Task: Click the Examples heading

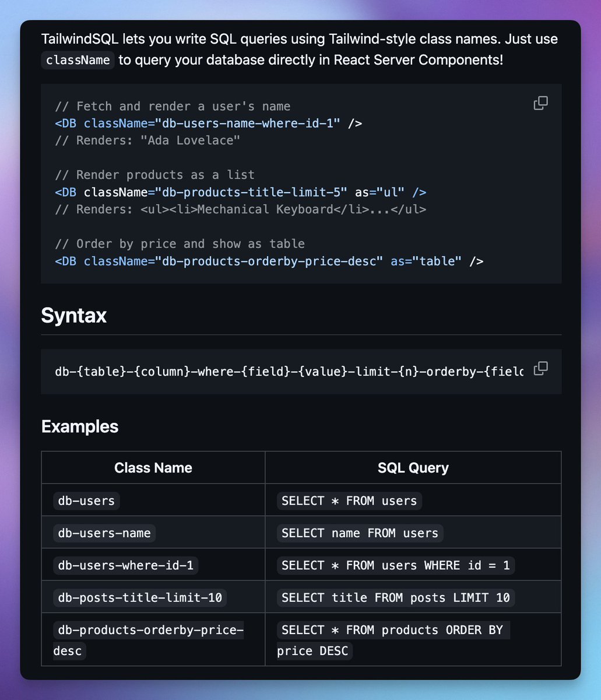Action: (80, 426)
